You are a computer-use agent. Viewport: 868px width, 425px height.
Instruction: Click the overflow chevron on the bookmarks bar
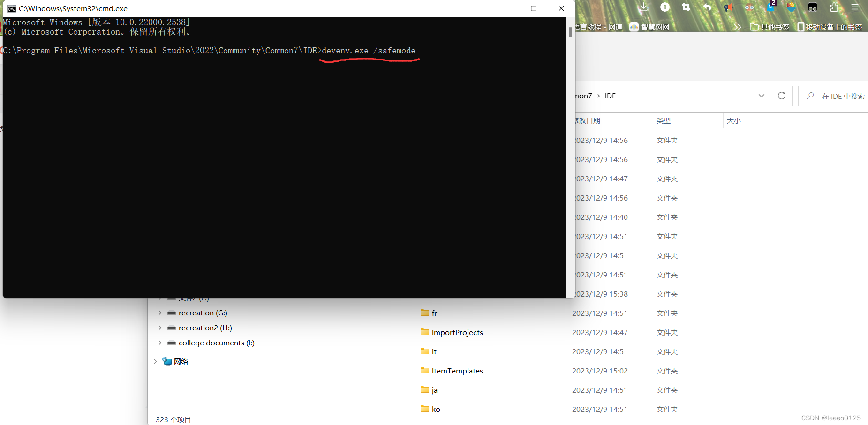tap(737, 27)
